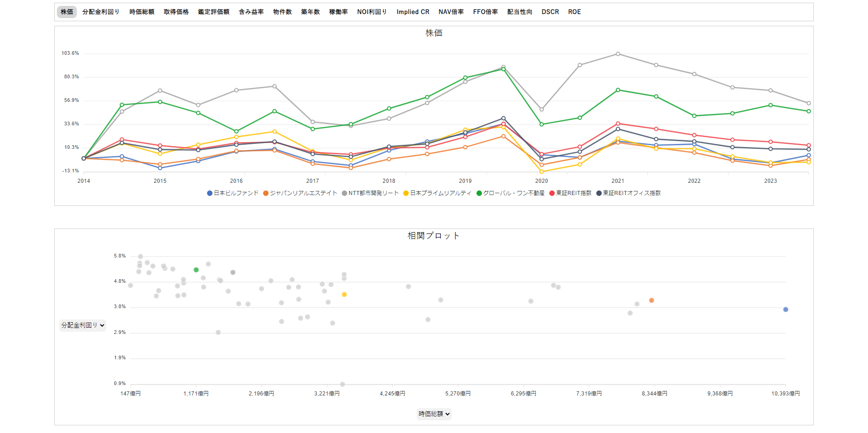Click the gray NTT peak point at 2021

pos(618,54)
